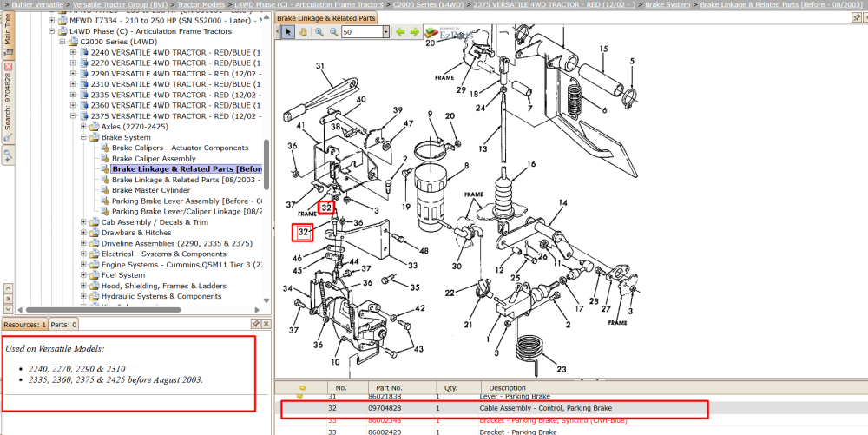Click the up arrow button in left sidebar

pyautogui.click(x=9, y=288)
